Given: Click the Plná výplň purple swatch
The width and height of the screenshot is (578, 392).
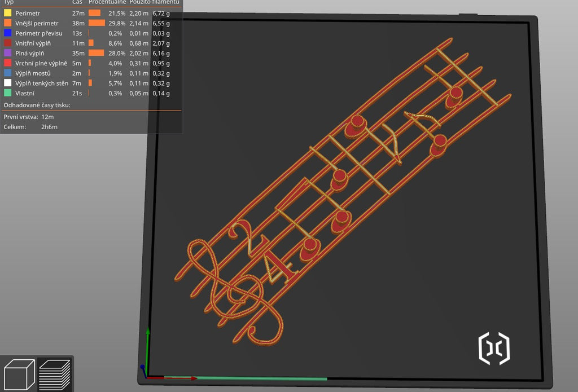Looking at the screenshot, I should (x=7, y=52).
